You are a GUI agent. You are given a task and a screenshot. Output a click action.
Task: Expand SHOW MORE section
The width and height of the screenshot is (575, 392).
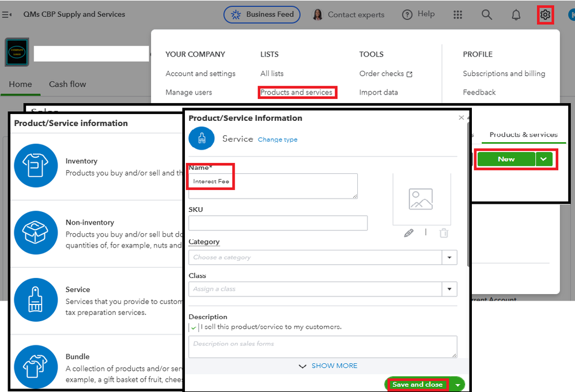(x=328, y=366)
